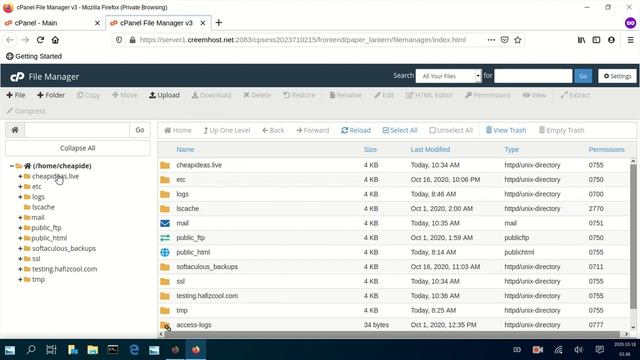Image resolution: width=640 pixels, height=360 pixels.
Task: Expand the mail tree folder
Action: click(20, 218)
